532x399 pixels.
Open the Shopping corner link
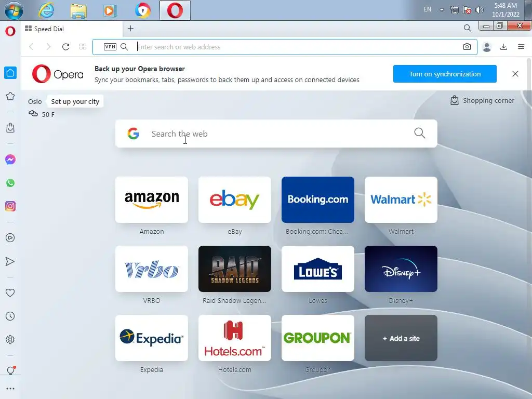pos(482,100)
